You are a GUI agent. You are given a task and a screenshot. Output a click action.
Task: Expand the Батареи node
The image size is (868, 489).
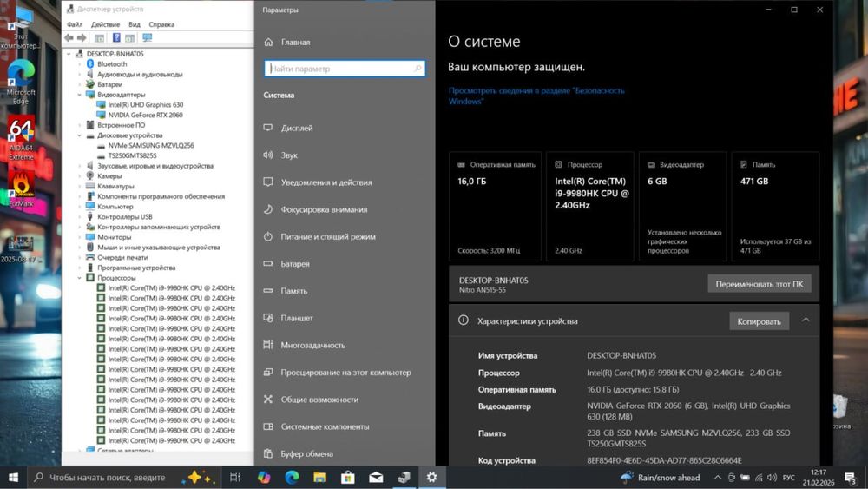tap(79, 85)
